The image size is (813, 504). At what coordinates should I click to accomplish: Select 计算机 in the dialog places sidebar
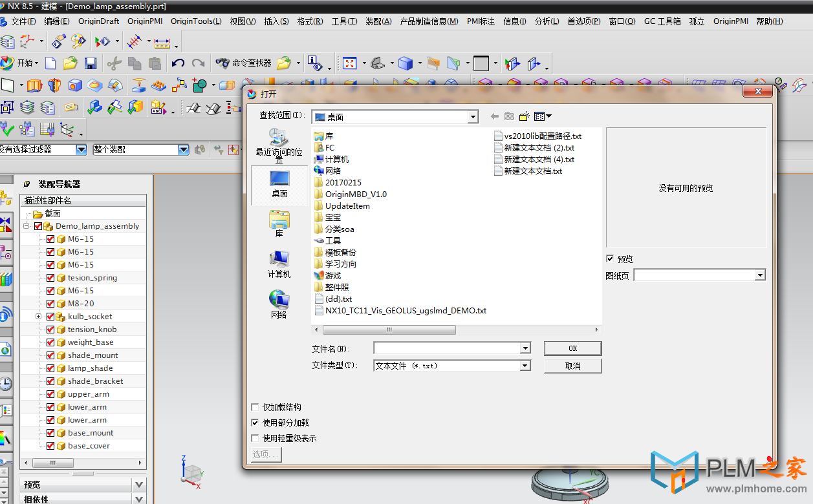click(x=279, y=264)
